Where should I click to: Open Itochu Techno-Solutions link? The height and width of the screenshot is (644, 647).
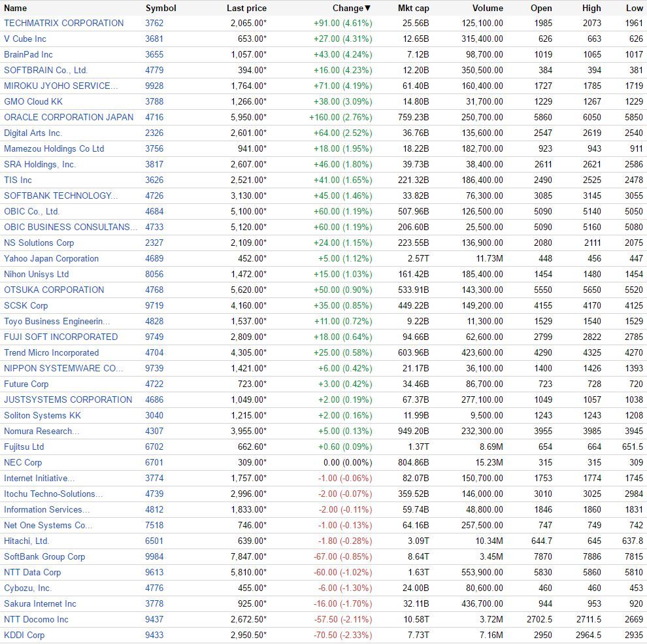pyautogui.click(x=53, y=494)
